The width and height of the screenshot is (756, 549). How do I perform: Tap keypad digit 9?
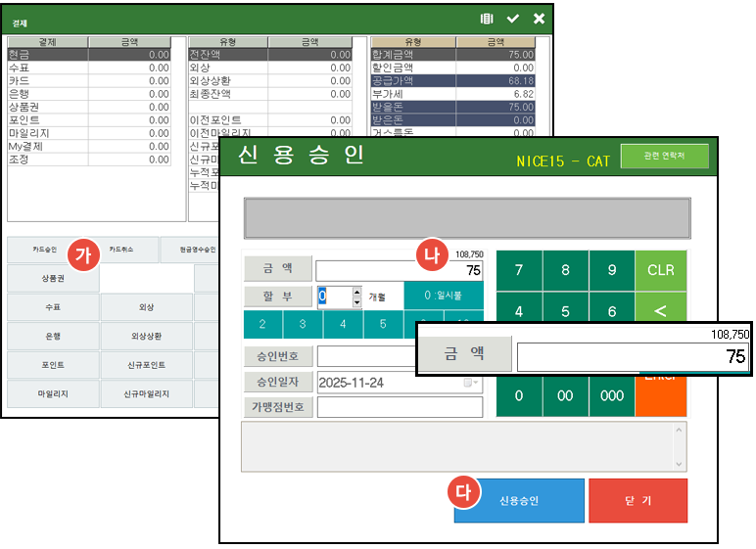coord(612,270)
